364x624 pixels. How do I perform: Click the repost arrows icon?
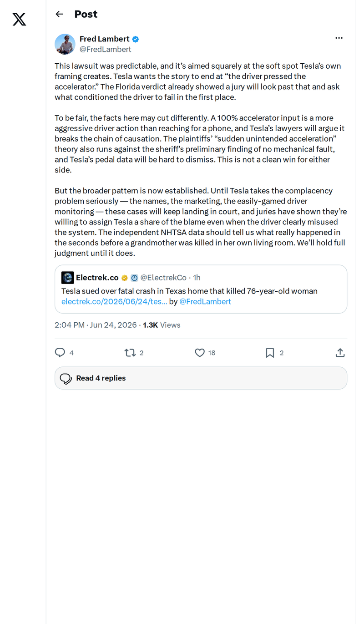(130, 353)
